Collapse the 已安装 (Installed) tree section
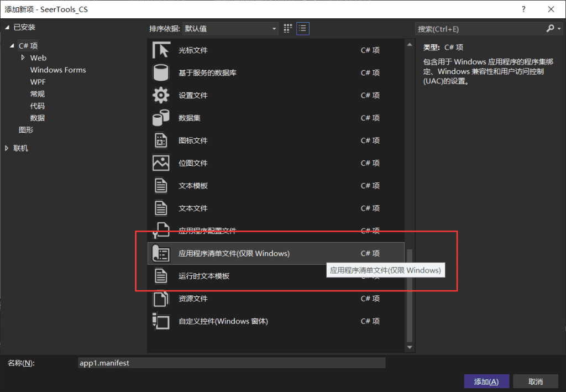The height and width of the screenshot is (392, 566). (7, 27)
